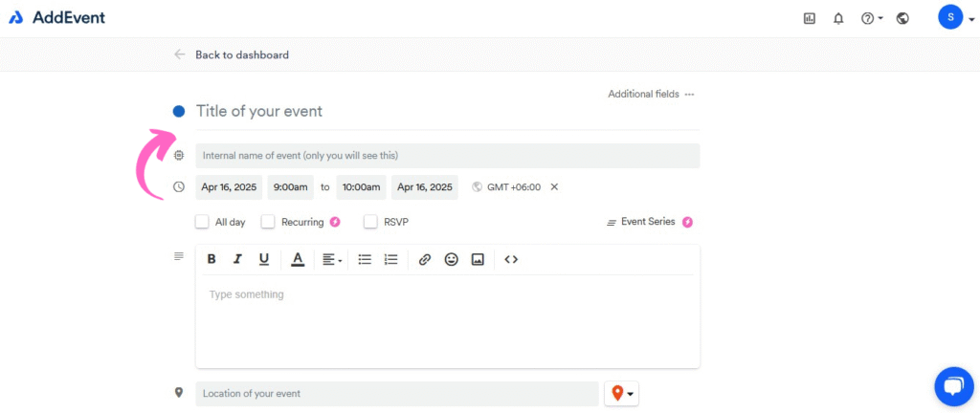Open Additional fields options
The image size is (980, 413).
coord(651,95)
